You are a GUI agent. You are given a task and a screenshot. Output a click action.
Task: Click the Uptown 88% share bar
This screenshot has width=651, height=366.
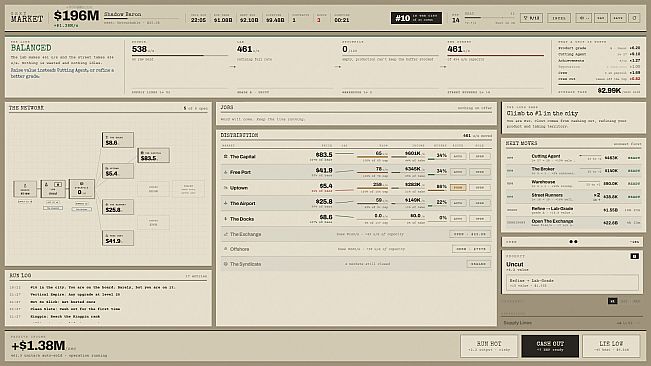click(437, 190)
